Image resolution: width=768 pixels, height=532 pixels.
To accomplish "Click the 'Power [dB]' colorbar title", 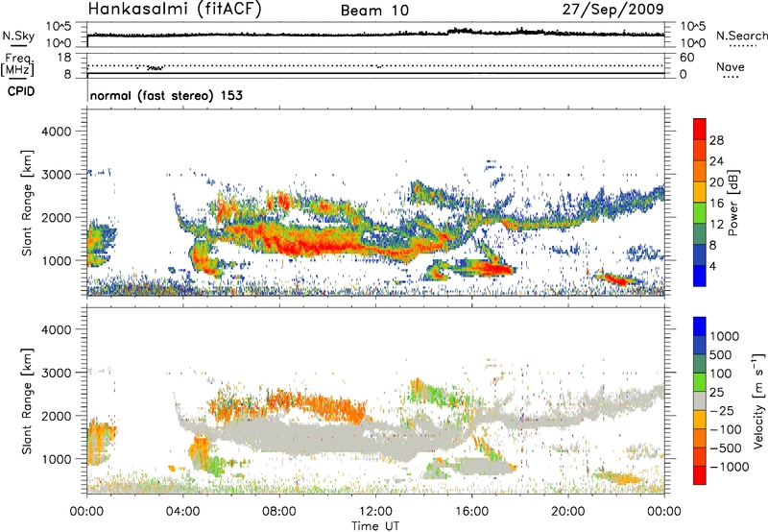I will (x=732, y=204).
